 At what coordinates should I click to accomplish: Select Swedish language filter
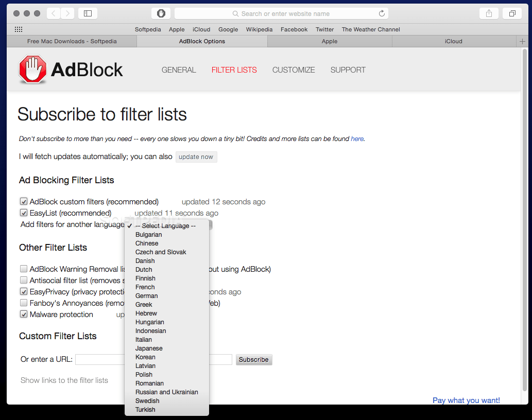pos(167,401)
